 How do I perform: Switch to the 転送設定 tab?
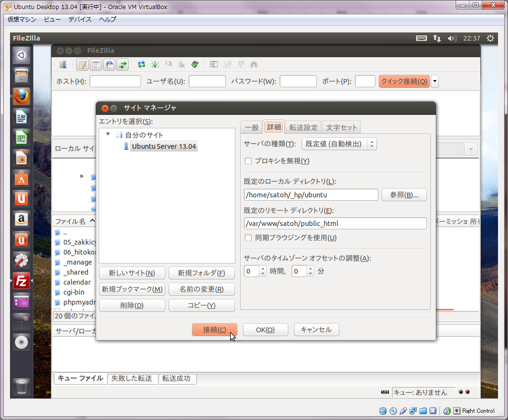point(303,128)
